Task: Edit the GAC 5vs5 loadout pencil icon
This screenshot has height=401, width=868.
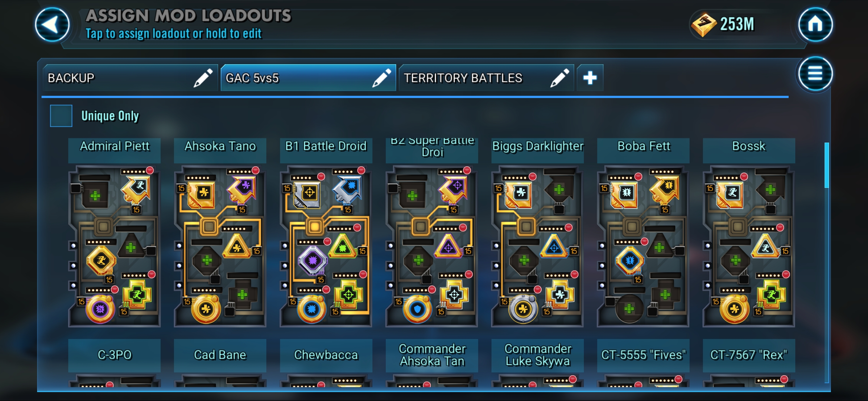Action: (381, 78)
